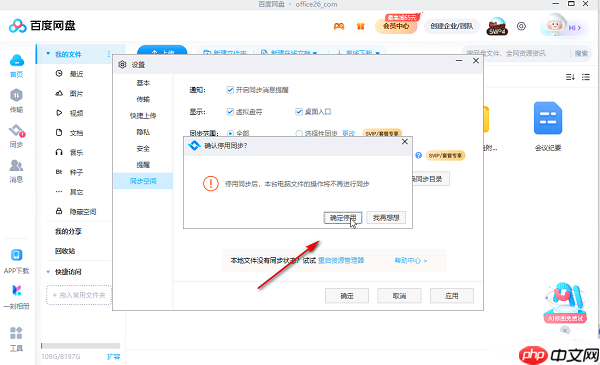
Task: Close the AI mascot with its small x
Action: point(565,330)
